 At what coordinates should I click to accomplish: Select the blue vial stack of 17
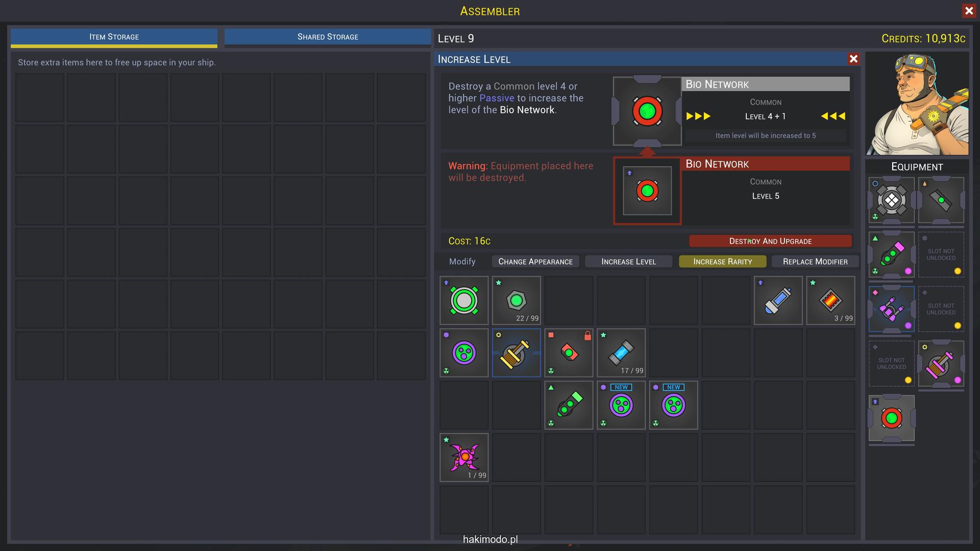pos(621,353)
